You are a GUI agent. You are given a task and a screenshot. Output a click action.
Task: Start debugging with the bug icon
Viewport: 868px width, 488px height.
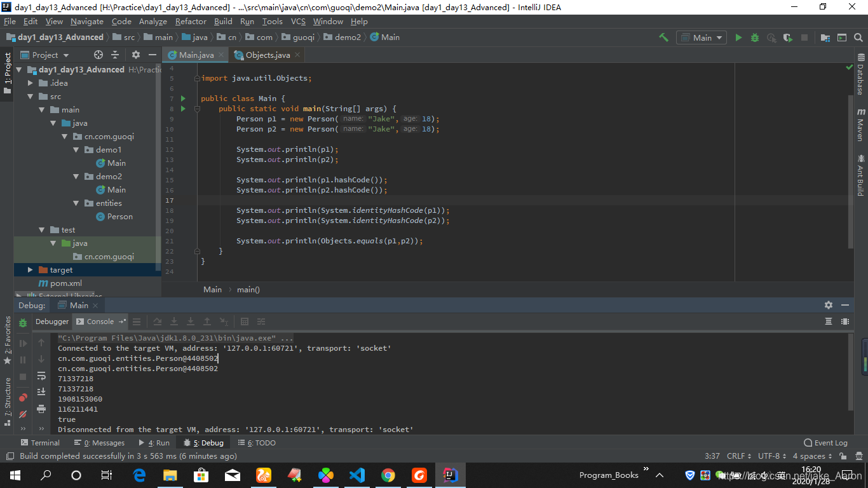coord(754,37)
